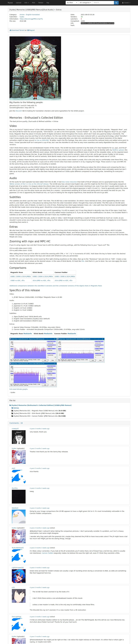
Task: Open the Twitter nav link
Action: tap(41, 3)
